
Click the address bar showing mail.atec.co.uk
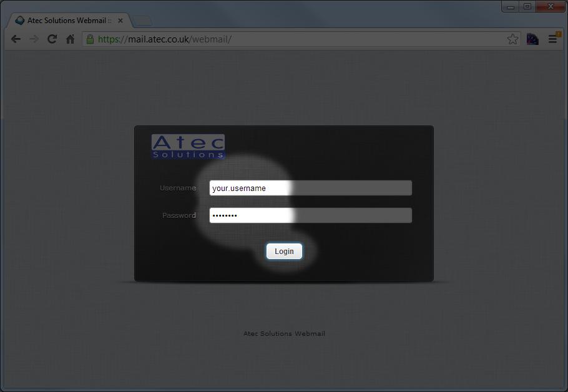click(x=300, y=39)
